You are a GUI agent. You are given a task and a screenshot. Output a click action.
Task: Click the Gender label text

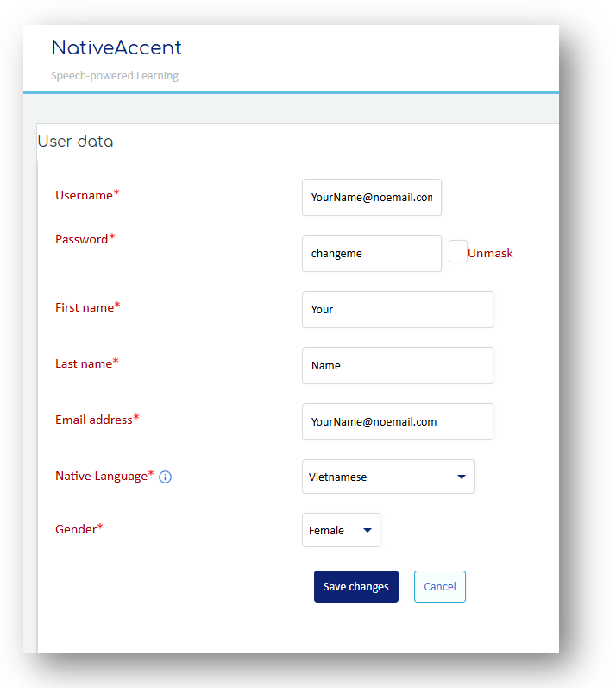[76, 529]
